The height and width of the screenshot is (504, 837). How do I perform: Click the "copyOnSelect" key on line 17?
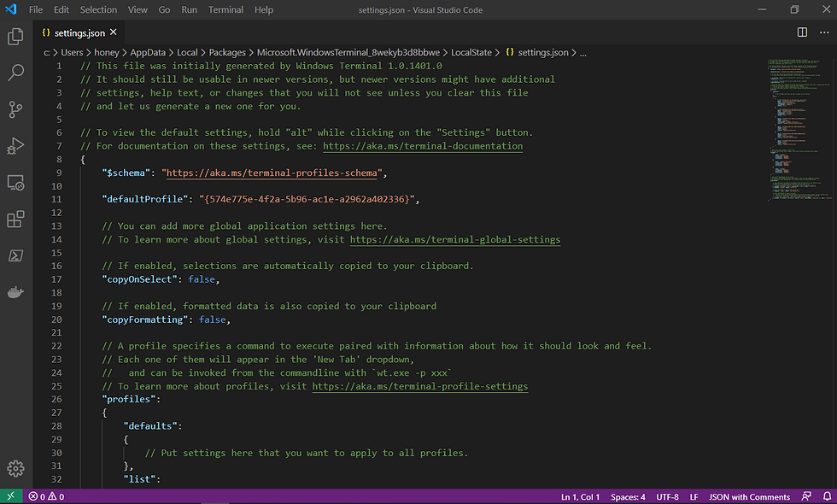pos(140,279)
